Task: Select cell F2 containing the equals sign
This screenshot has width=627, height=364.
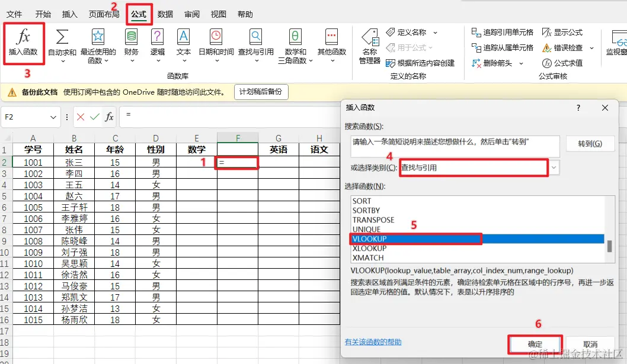Action: pos(238,162)
